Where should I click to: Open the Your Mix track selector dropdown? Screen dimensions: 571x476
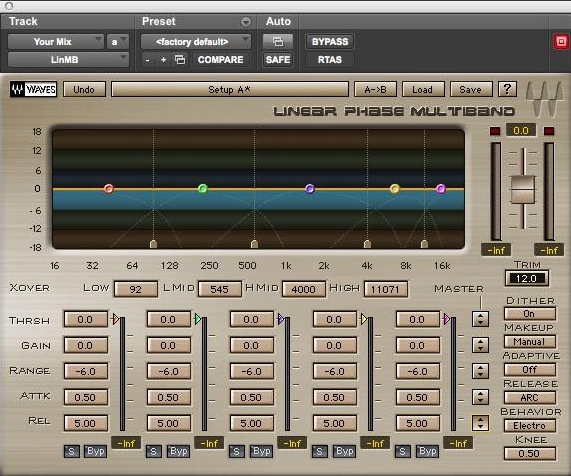tap(56, 42)
